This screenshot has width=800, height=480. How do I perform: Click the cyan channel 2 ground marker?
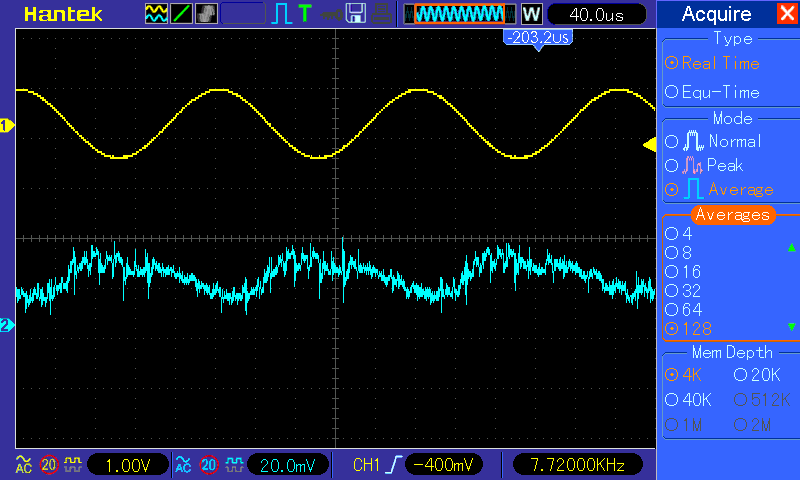pyautogui.click(x=7, y=325)
